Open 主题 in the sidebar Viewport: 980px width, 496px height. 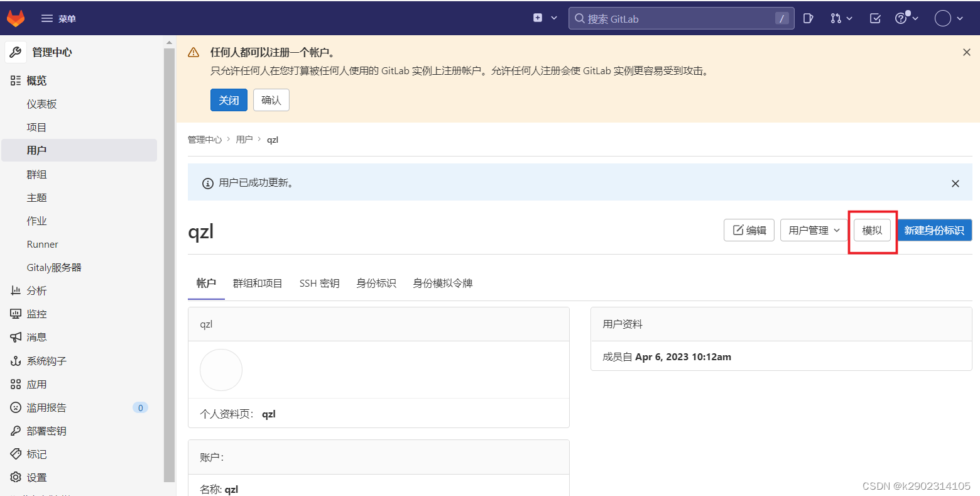coord(36,197)
